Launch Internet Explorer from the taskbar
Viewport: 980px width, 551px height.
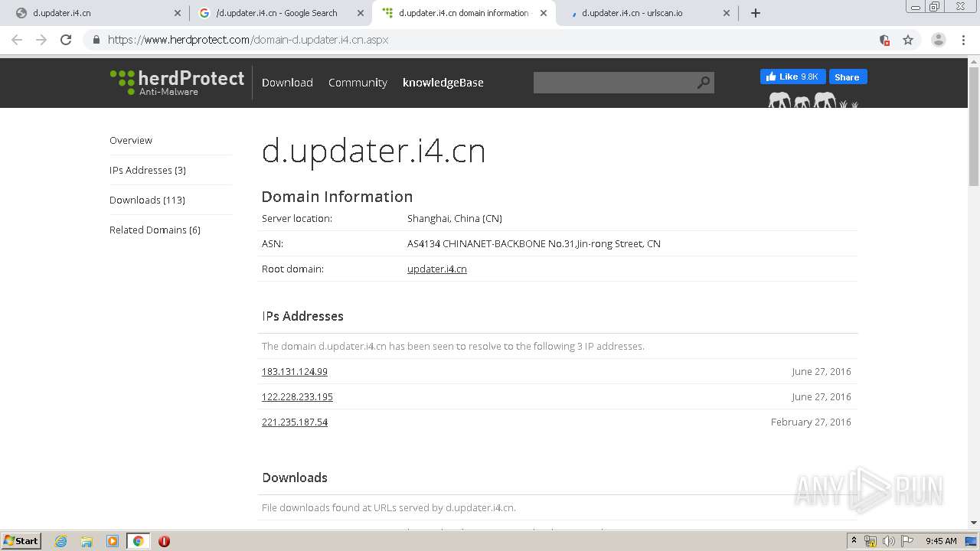click(x=60, y=541)
